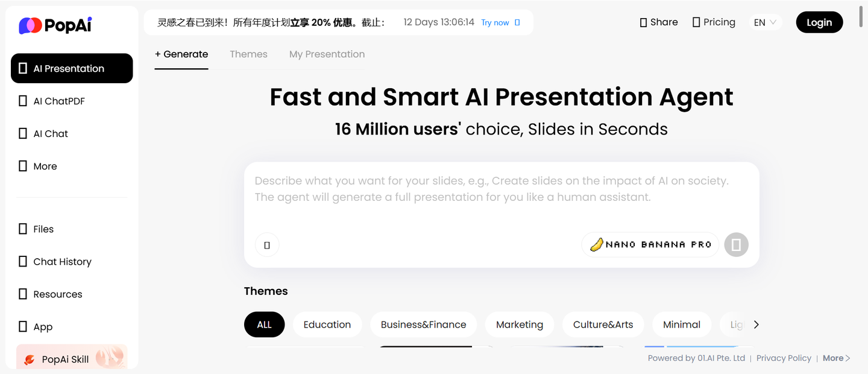868x374 pixels.
Task: Select the Education theme filter
Action: [327, 325]
